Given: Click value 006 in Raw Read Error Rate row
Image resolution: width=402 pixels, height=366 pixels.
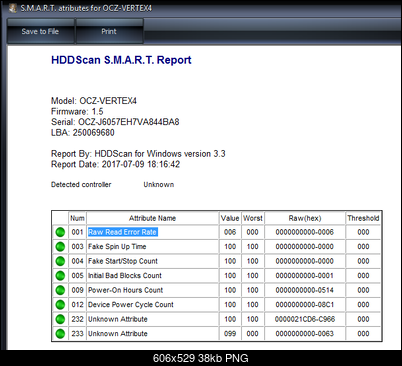Looking at the screenshot, I should (230, 232).
